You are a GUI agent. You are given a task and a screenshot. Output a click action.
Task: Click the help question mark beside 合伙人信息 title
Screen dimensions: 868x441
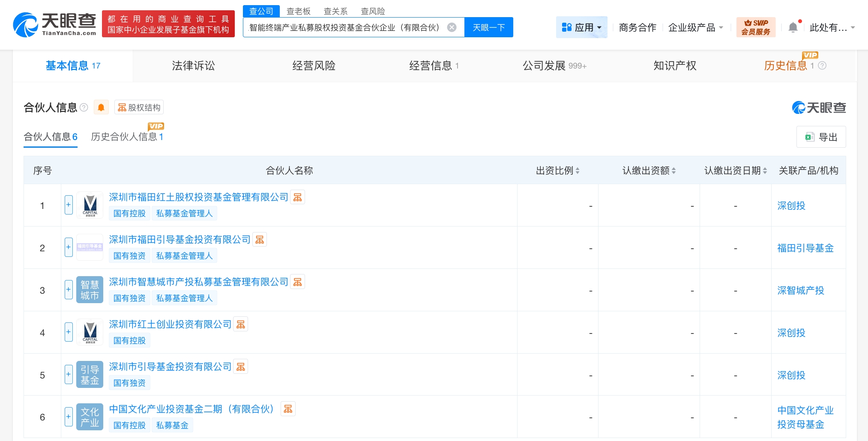84,107
